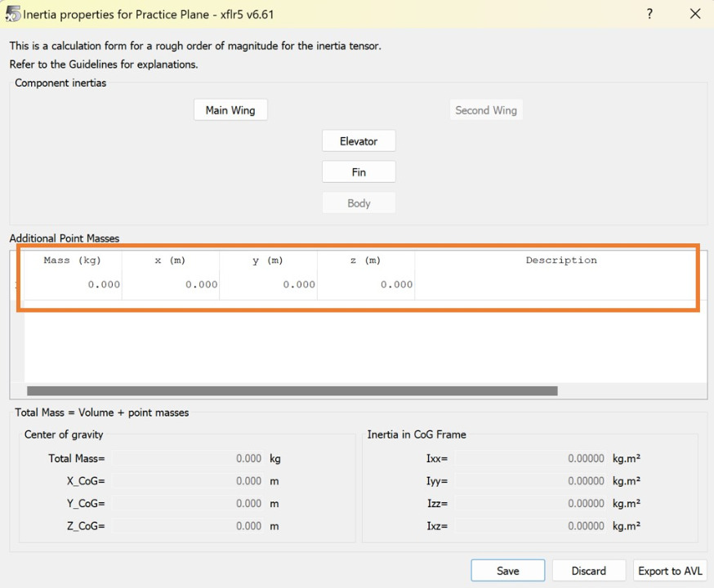Click the question mark help button

point(649,14)
